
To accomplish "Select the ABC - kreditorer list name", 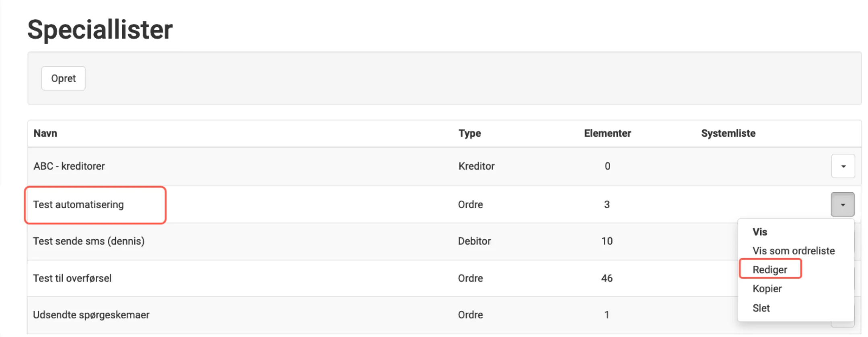I will pos(69,166).
